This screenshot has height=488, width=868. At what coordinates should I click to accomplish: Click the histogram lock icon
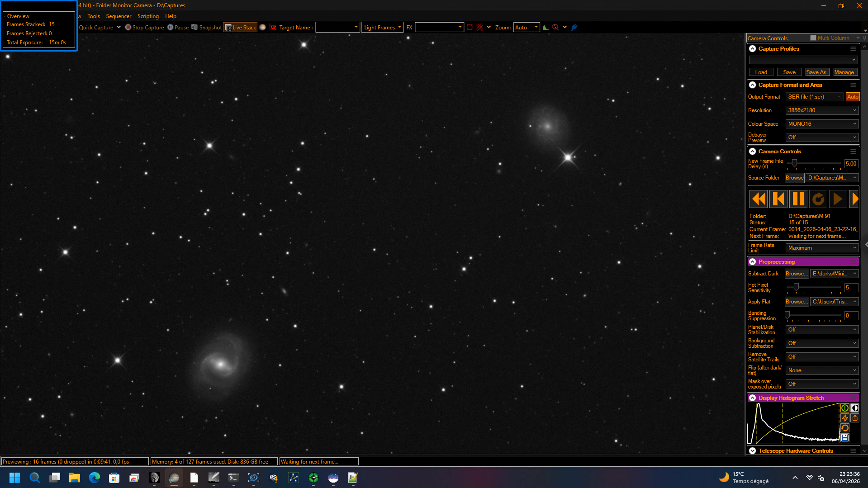tap(855, 418)
